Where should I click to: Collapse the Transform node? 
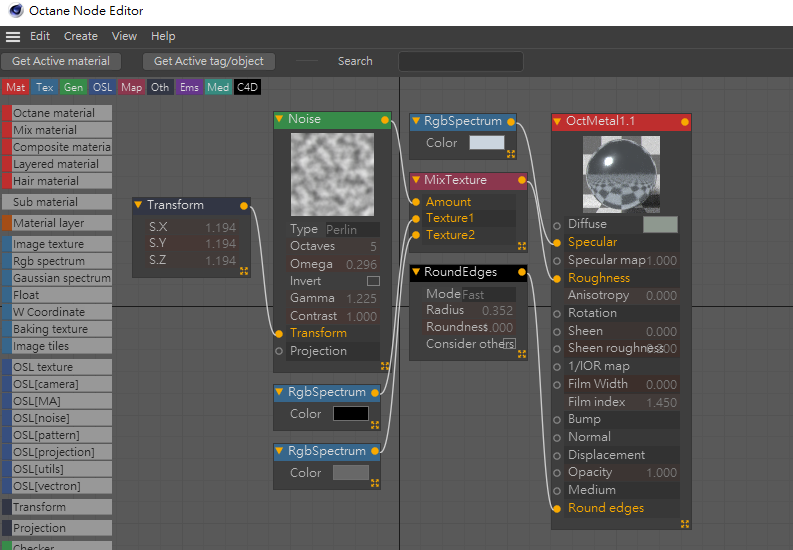(138, 205)
